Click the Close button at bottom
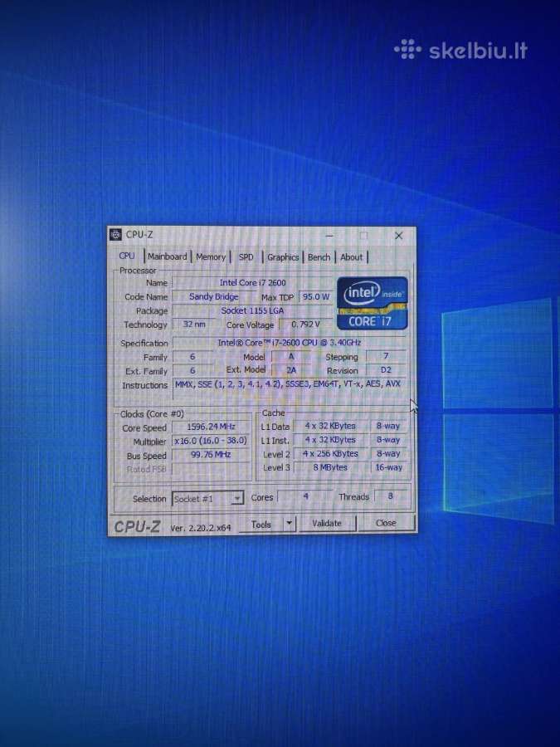The height and width of the screenshot is (747, 560). [386, 523]
